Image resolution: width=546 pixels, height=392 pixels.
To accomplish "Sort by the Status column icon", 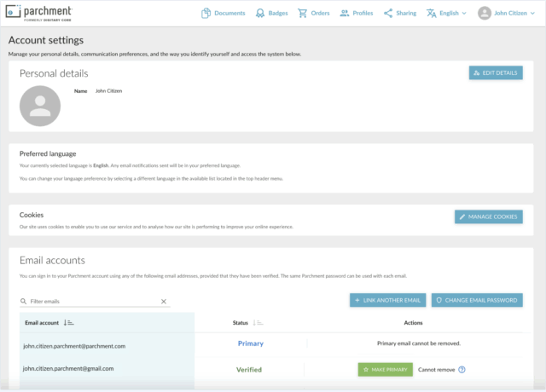I will pyautogui.click(x=258, y=323).
